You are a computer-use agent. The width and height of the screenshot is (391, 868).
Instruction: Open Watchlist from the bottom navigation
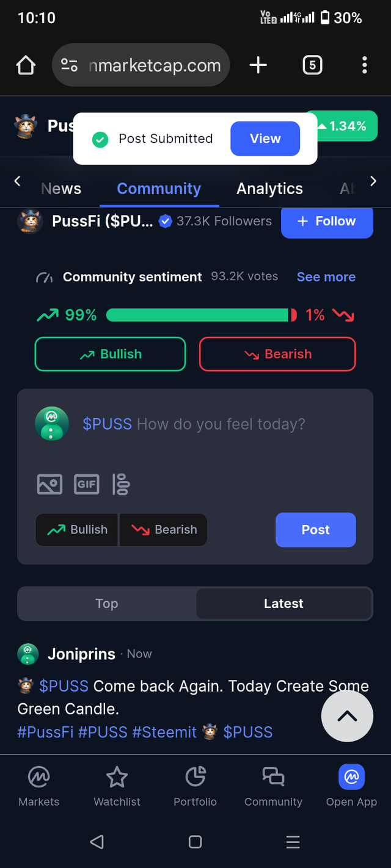[117, 787]
